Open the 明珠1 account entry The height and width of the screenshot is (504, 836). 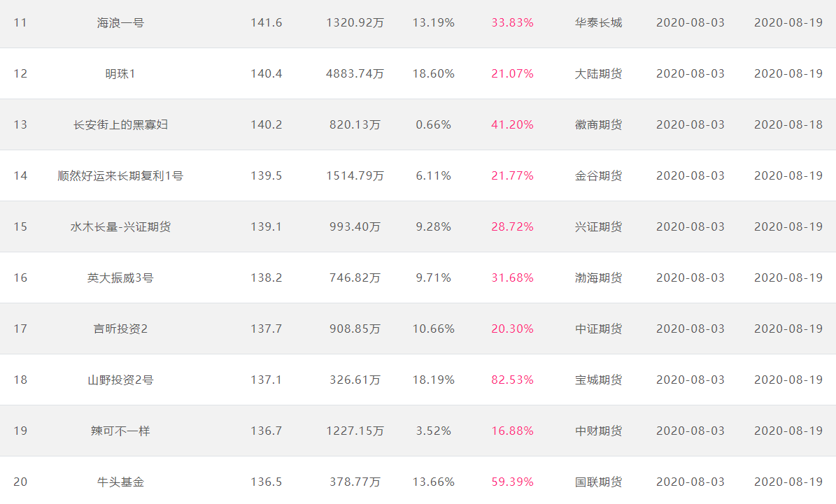(120, 74)
